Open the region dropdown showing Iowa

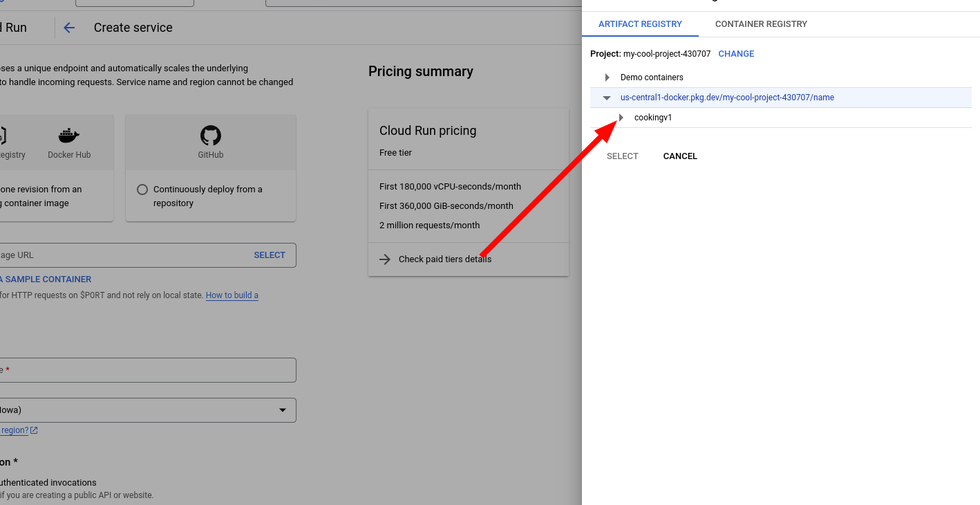148,410
